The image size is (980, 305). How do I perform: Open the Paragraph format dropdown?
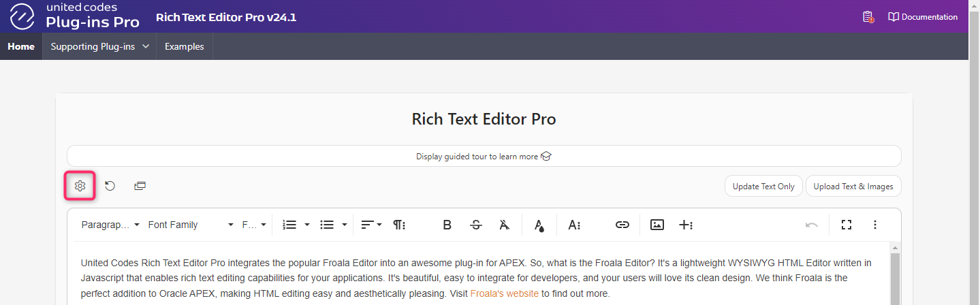click(x=110, y=225)
